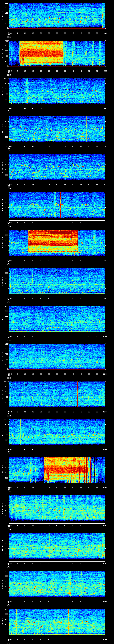The height and width of the screenshot is (644, 114).
Task: Pick the spectrogram beginning at 20:04:00
Action: point(57,129)
